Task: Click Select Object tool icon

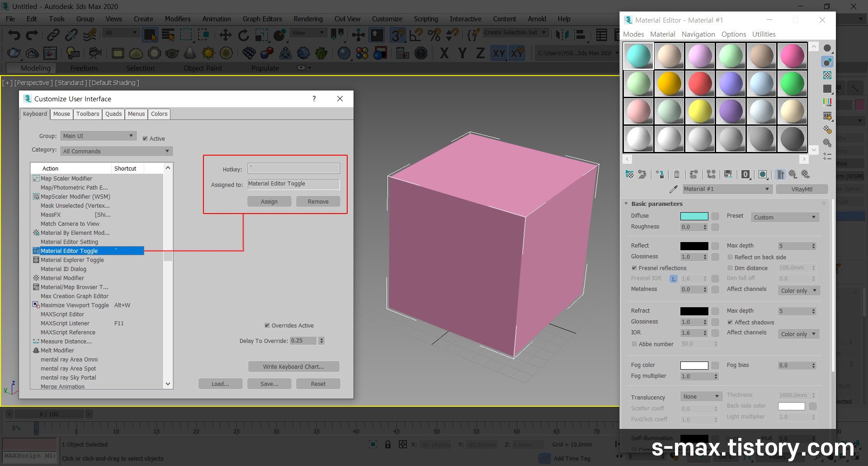Action: pos(150,34)
